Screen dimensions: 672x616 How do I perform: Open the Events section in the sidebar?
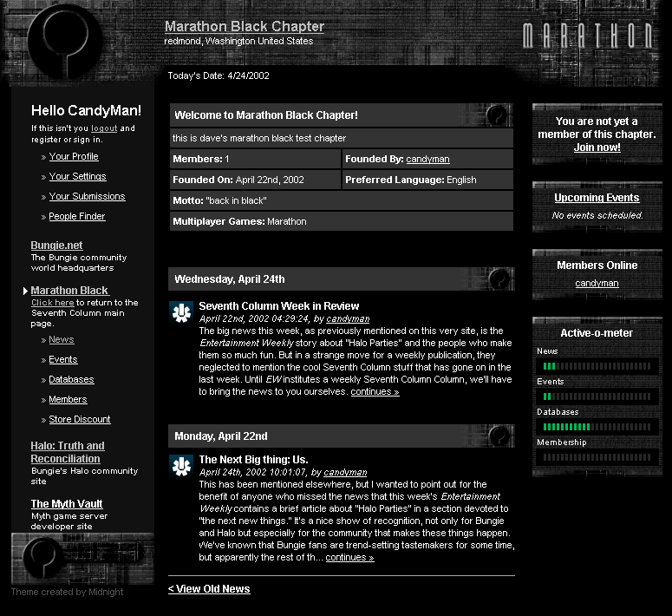(x=63, y=359)
